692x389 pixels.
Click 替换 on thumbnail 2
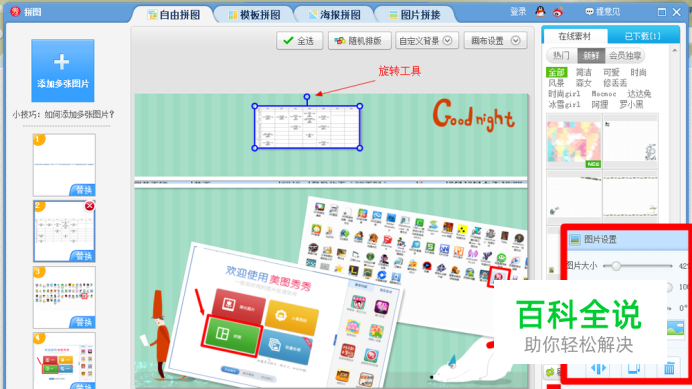[x=83, y=256]
